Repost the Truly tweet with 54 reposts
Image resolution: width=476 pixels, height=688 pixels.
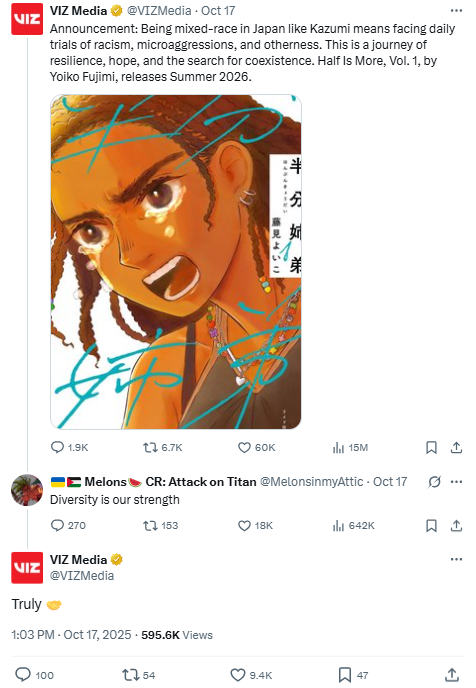click(x=139, y=675)
